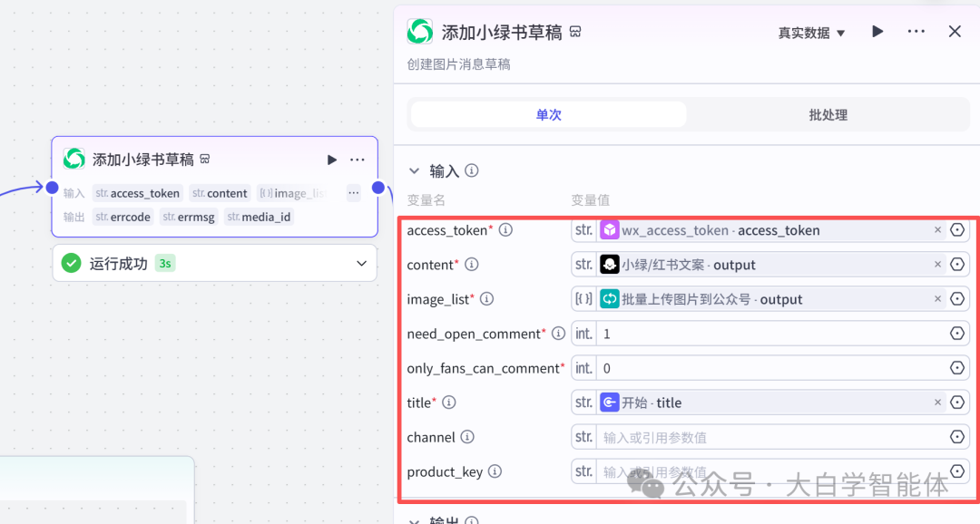
Task: Click the canvas node's left input port
Action: click(52, 188)
